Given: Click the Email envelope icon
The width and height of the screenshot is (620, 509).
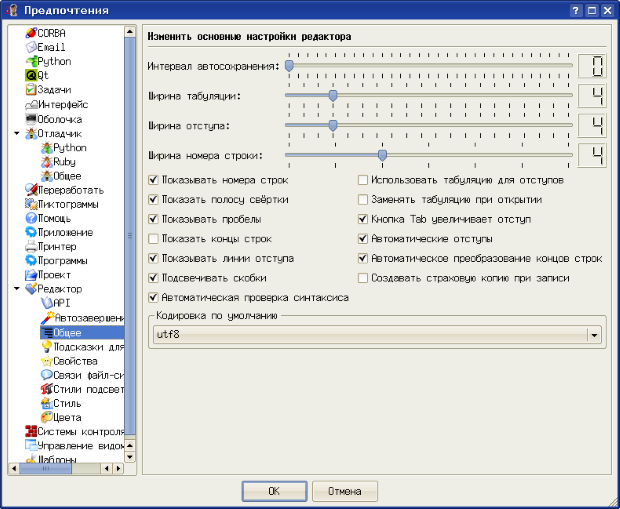Looking at the screenshot, I should click(x=31, y=47).
